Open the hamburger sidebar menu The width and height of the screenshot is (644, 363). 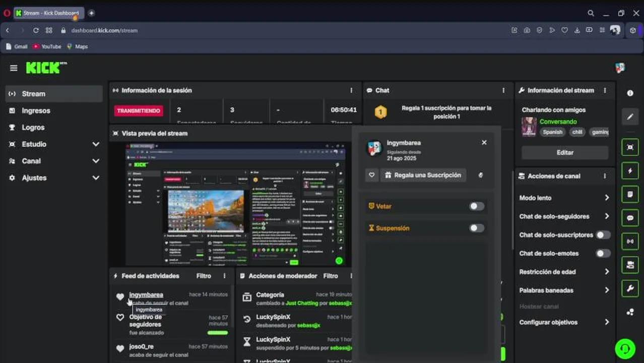14,68
